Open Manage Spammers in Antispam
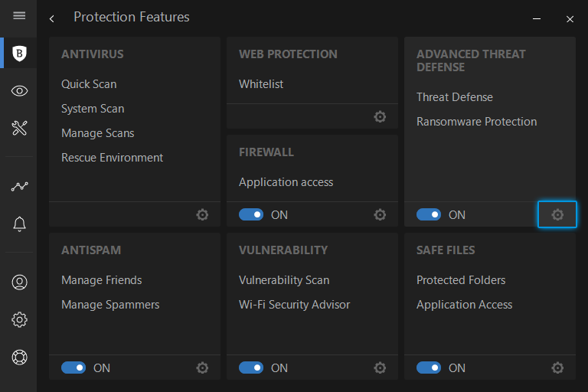Image resolution: width=588 pixels, height=392 pixels. pyautogui.click(x=110, y=305)
